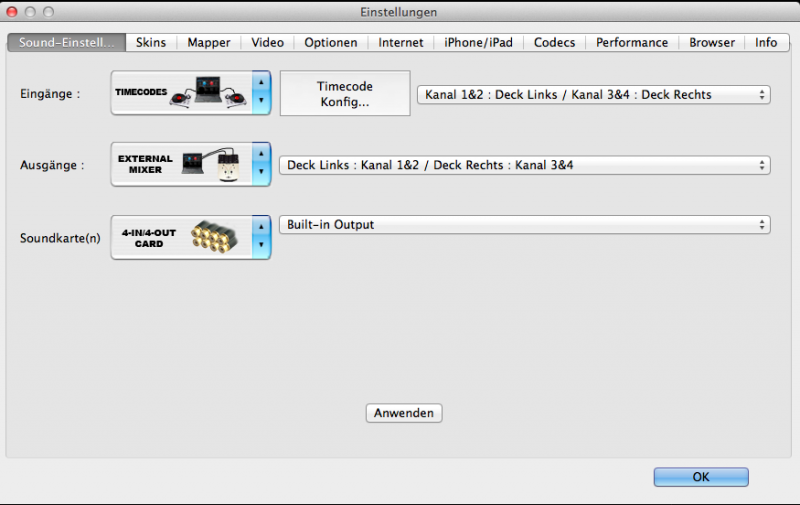Step Soundkarte(n) selector down arrow
The image size is (800, 505).
pyautogui.click(x=261, y=245)
